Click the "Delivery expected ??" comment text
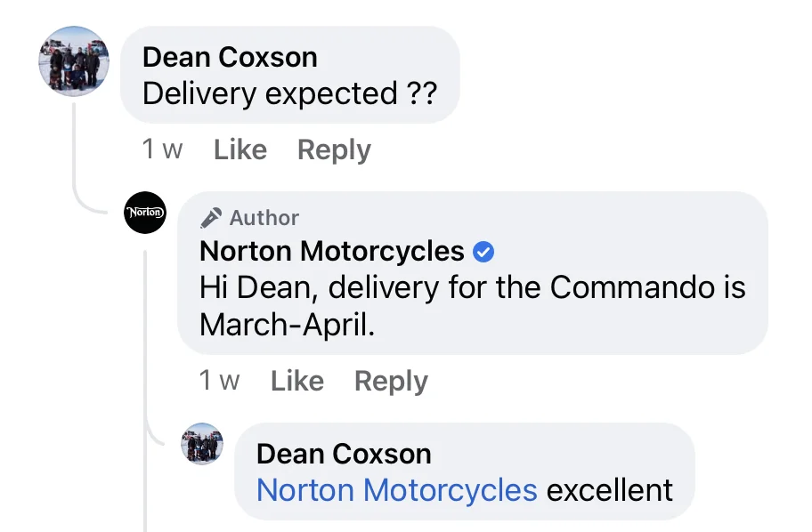The height and width of the screenshot is (532, 812). (x=289, y=93)
